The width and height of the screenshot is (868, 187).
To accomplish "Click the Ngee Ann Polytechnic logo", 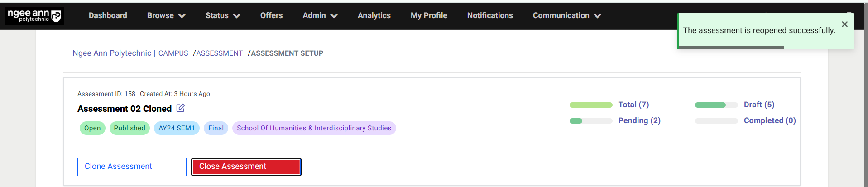I will (34, 16).
